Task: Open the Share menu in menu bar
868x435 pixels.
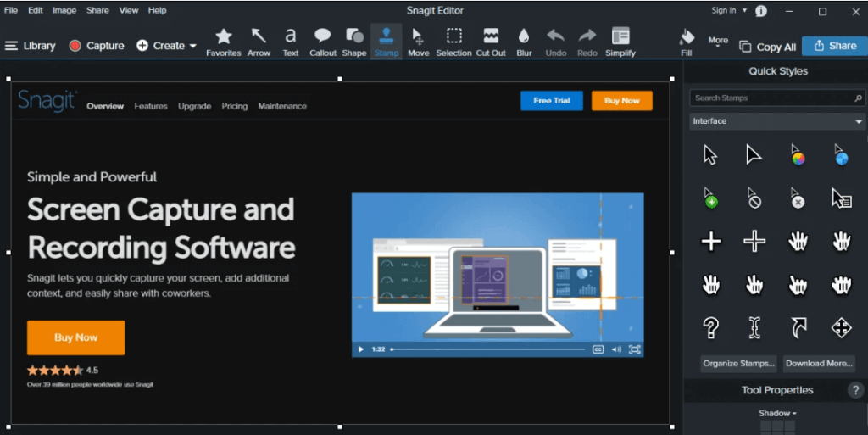Action: coord(97,10)
